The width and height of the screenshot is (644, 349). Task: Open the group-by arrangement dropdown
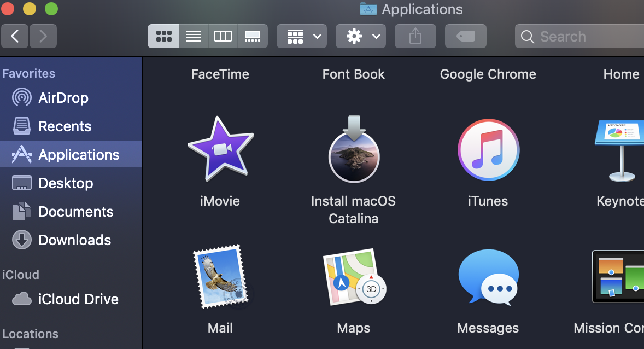pyautogui.click(x=302, y=36)
